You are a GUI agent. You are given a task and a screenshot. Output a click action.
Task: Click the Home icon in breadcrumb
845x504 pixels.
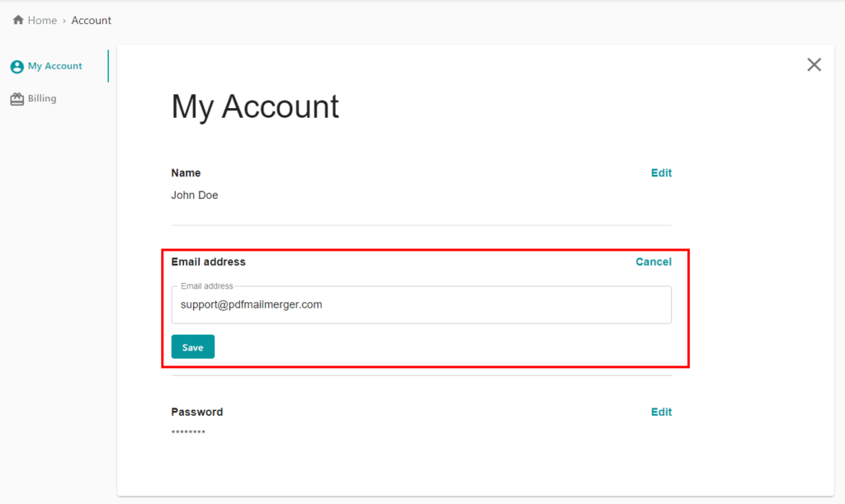18,20
